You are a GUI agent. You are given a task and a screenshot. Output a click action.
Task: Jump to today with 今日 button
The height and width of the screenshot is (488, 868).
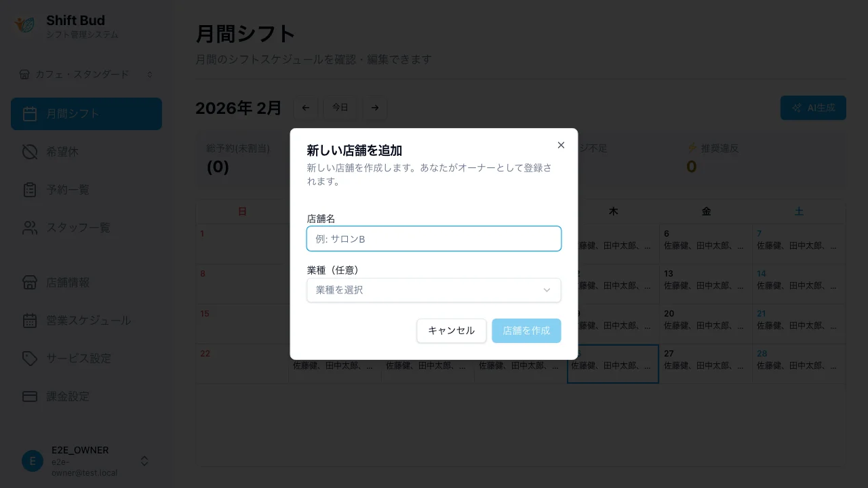point(340,108)
